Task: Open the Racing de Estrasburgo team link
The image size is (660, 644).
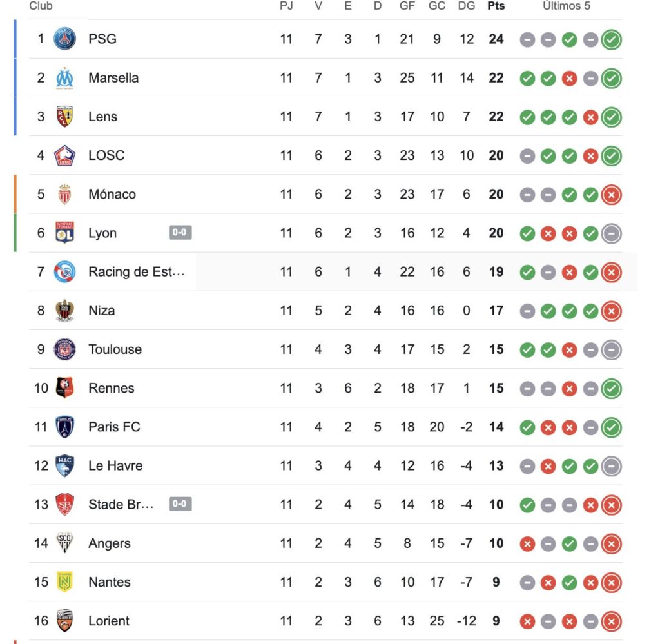Action: pyautogui.click(x=136, y=272)
